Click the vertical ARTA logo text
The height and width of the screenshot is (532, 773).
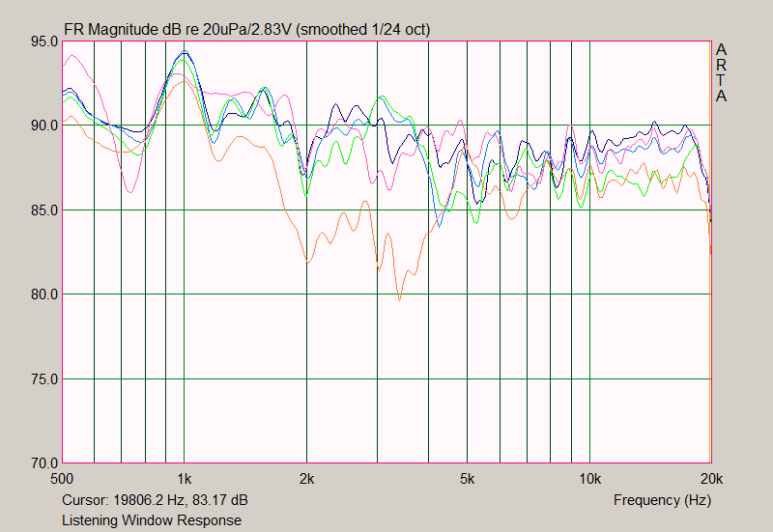coord(721,72)
